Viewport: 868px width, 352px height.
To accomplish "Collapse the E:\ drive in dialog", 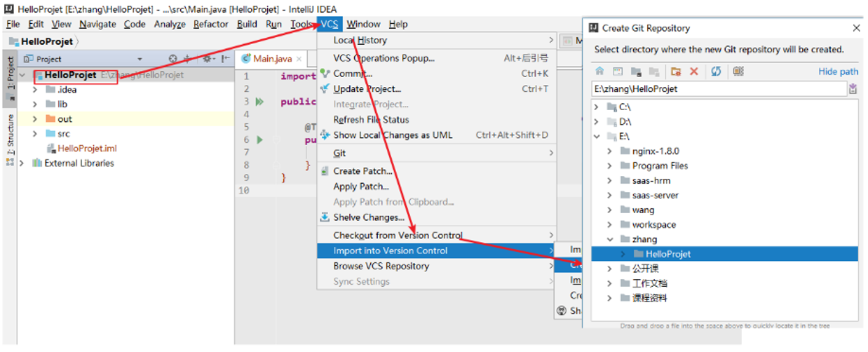I will [x=597, y=137].
